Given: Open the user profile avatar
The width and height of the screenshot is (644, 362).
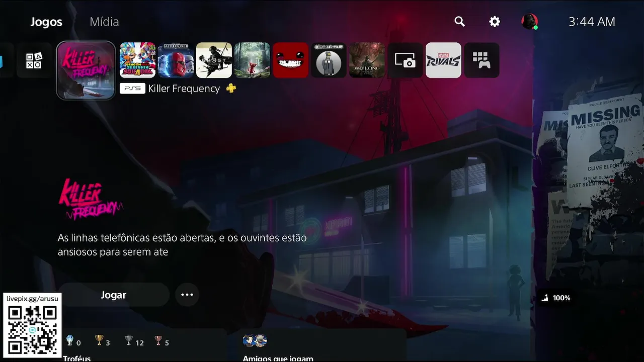Looking at the screenshot, I should [x=529, y=22].
